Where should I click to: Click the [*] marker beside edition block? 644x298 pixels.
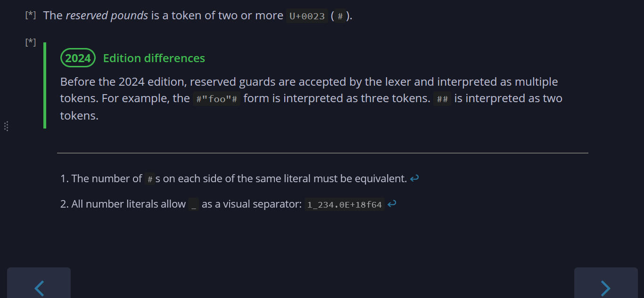point(30,42)
